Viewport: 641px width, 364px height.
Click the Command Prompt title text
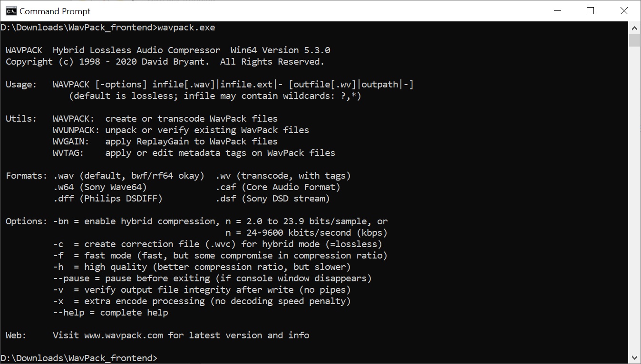(x=55, y=11)
